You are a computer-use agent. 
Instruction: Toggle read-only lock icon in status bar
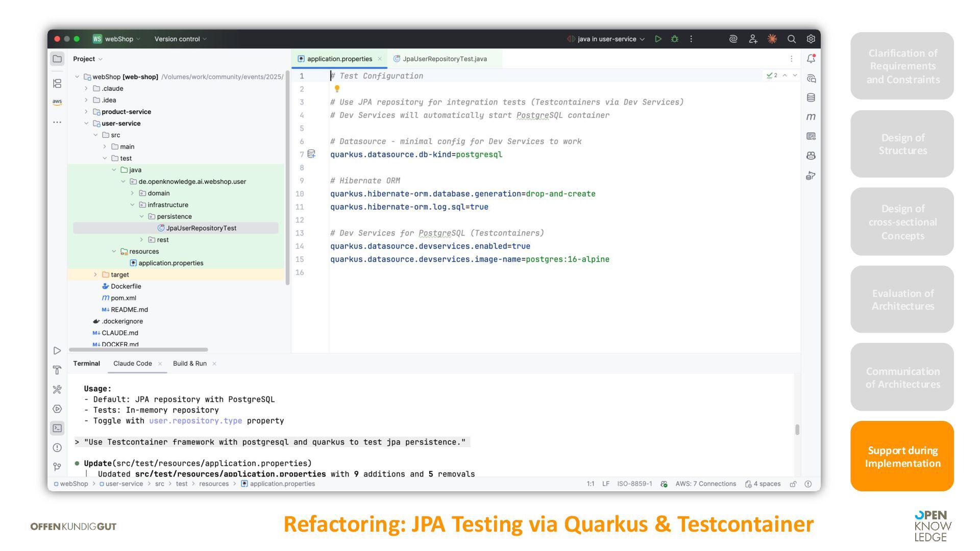click(793, 484)
